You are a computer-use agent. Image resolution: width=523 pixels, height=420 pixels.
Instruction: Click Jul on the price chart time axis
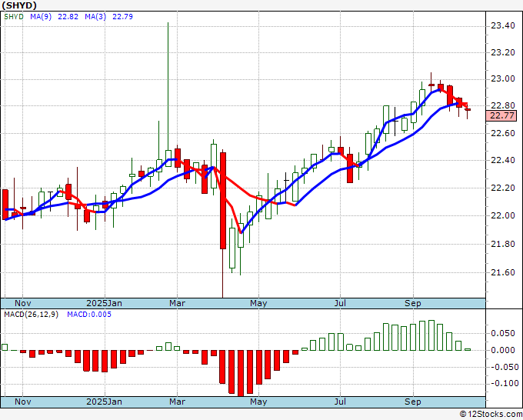coord(340,303)
